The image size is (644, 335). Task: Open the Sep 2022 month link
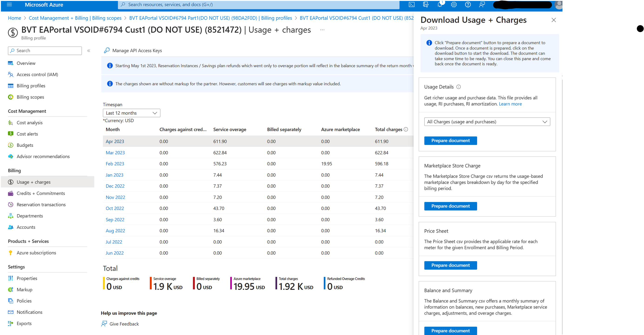tap(115, 219)
